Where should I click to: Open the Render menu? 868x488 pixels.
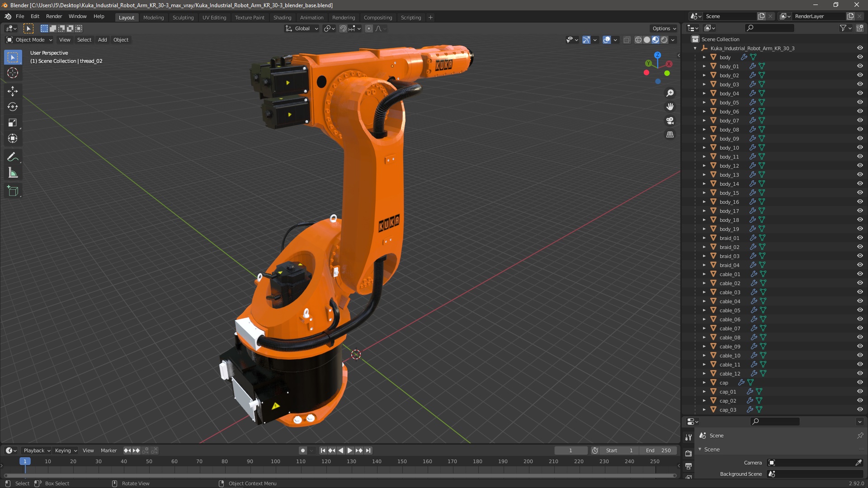[54, 16]
